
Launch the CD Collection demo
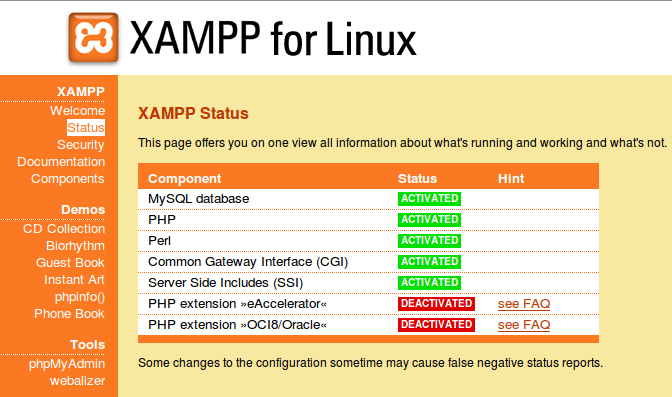tap(63, 229)
